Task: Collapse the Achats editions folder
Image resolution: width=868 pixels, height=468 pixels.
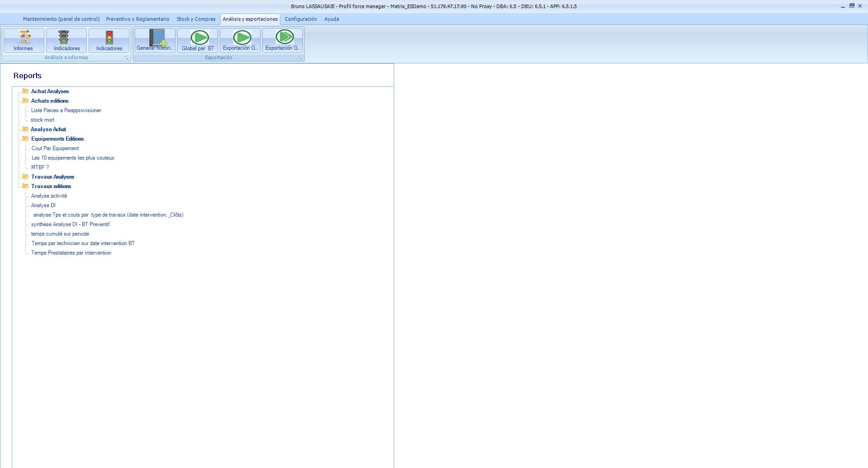Action: [50, 101]
